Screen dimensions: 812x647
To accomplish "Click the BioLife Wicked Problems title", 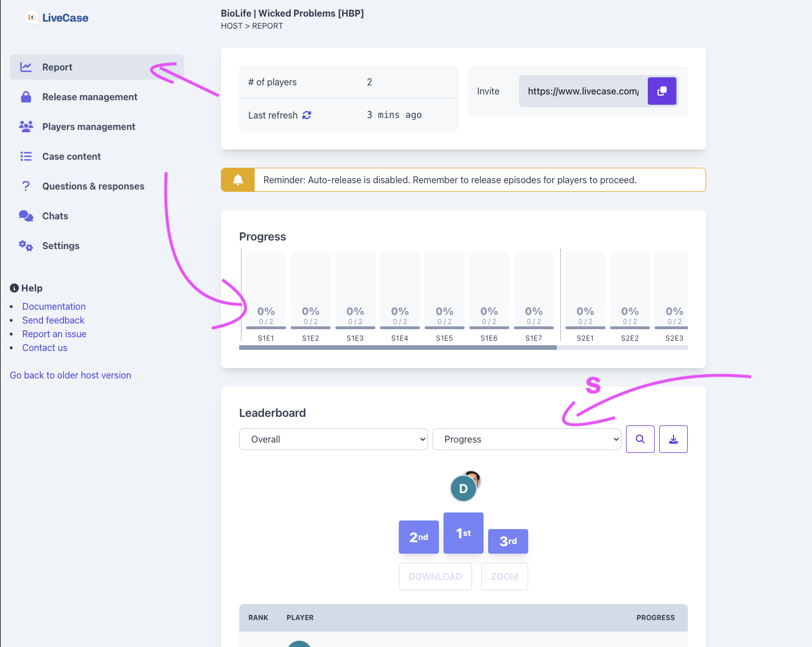I will click(x=292, y=13).
